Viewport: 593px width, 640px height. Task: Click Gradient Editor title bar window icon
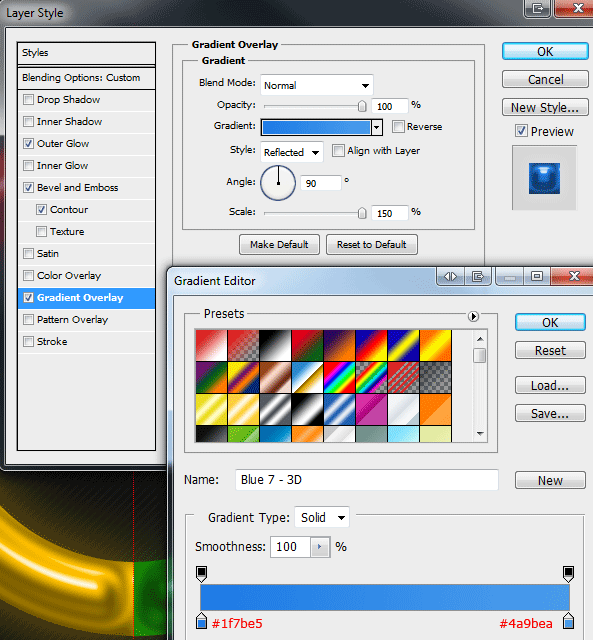point(478,277)
